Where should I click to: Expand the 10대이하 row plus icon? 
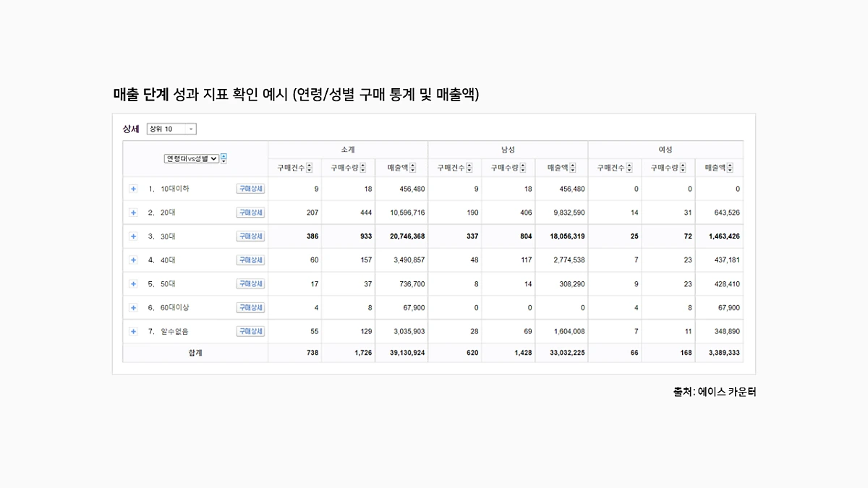[133, 189]
